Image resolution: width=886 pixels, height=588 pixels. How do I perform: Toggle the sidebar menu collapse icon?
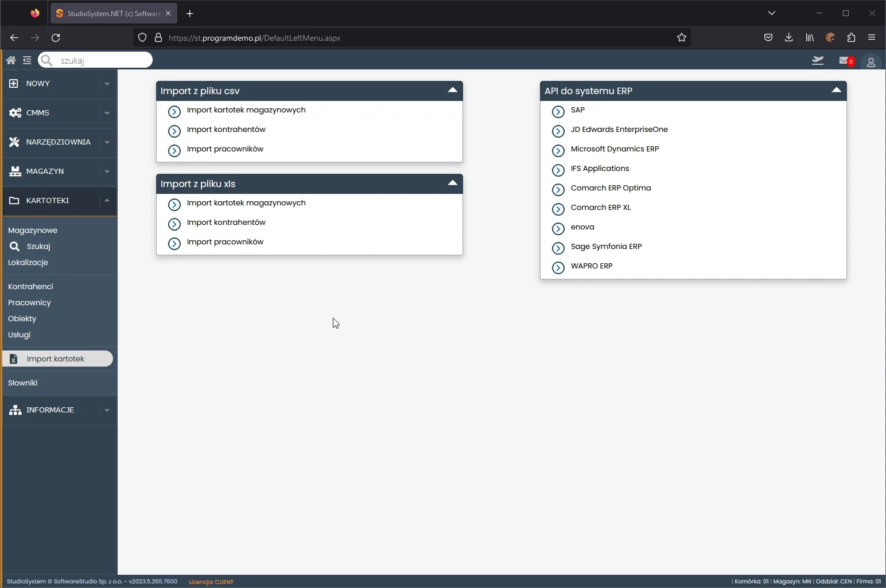pos(27,60)
